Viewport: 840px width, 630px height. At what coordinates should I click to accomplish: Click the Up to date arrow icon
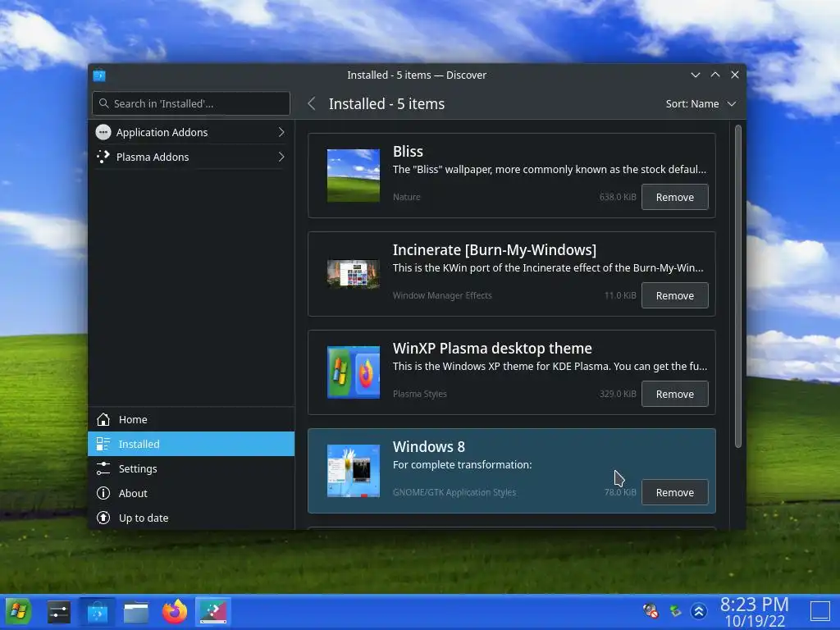[103, 518]
